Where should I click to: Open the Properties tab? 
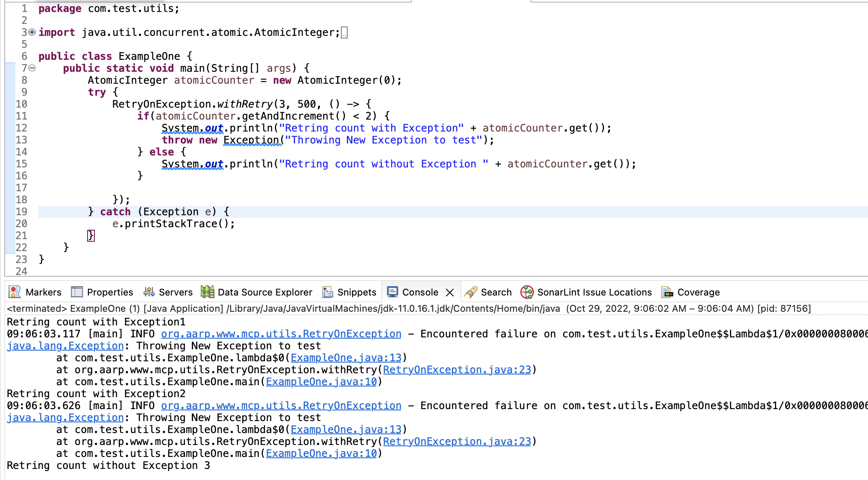pos(102,292)
